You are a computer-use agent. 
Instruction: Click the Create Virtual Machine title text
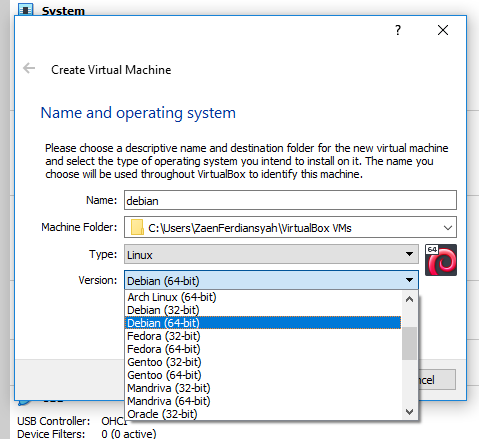(x=111, y=70)
